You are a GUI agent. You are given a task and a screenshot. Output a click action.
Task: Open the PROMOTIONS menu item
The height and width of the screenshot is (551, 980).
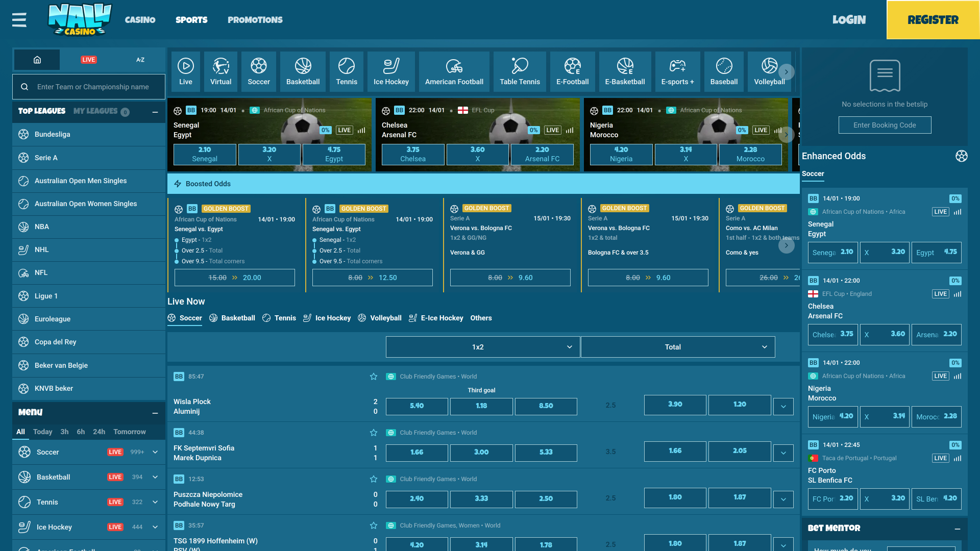(255, 20)
